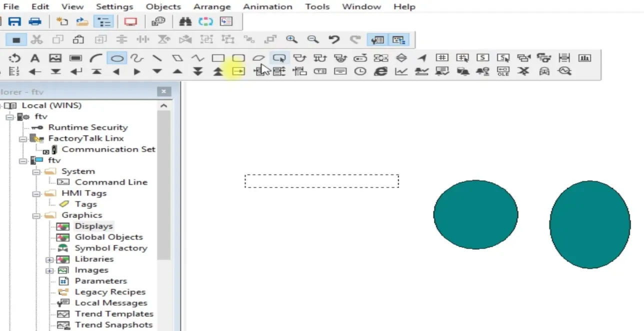Select the Polygon drawing tool
644x331 pixels.
tap(177, 57)
